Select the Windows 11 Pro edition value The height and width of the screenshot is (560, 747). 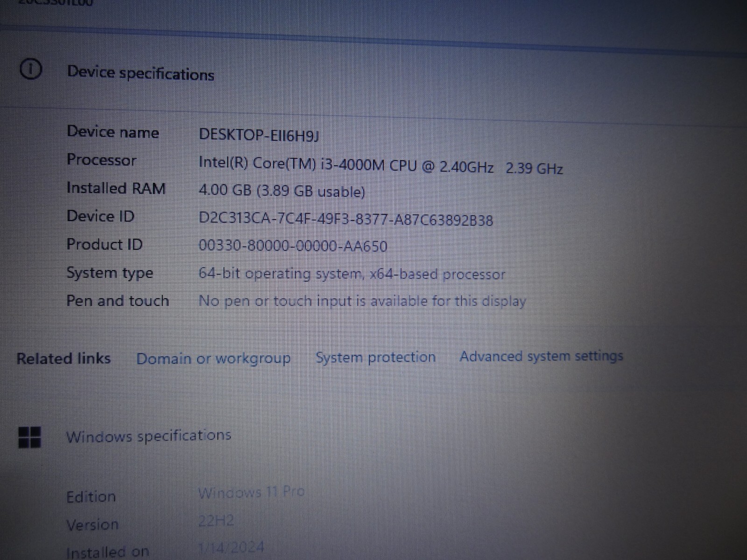click(x=251, y=492)
